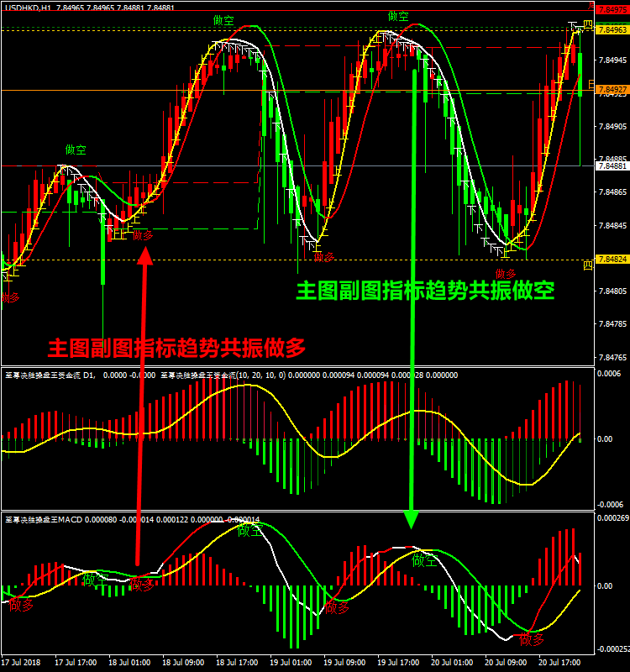630x672 pixels.
Task: Click the yellow price tag 7.84963
Action: 610,29
